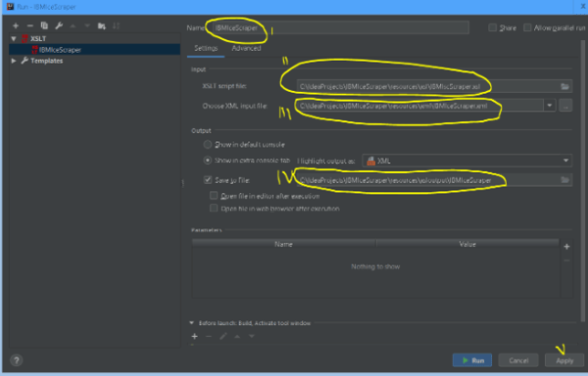The image size is (588, 376).
Task: Click the Name column header in Parameters
Action: (284, 244)
